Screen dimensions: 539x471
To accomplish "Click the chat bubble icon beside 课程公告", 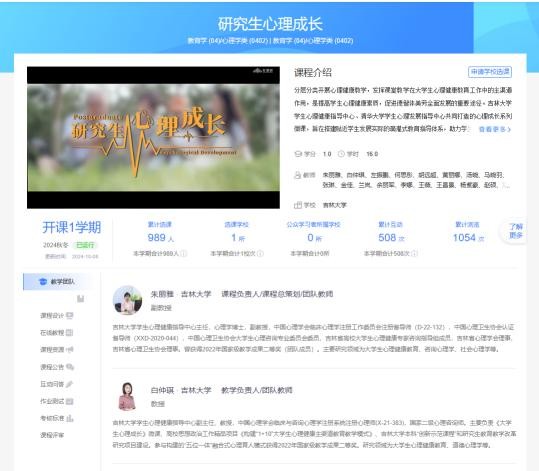I will pos(70,367).
